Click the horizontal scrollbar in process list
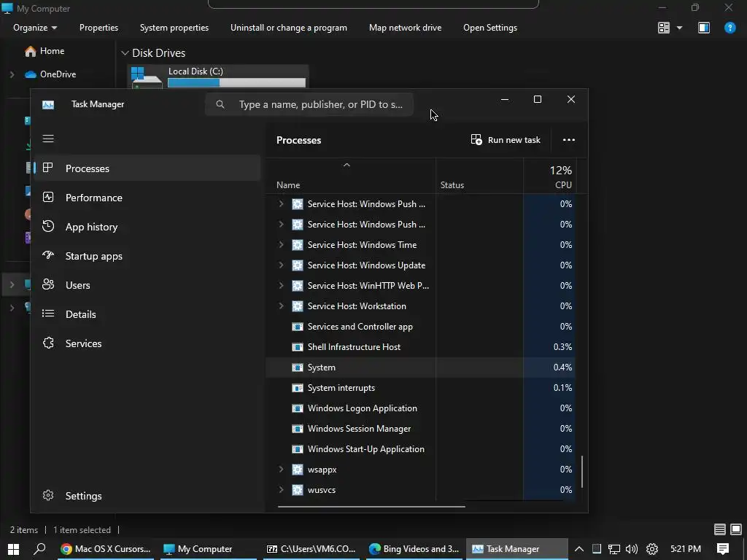Viewport: 747px width, 560px height. (371, 507)
